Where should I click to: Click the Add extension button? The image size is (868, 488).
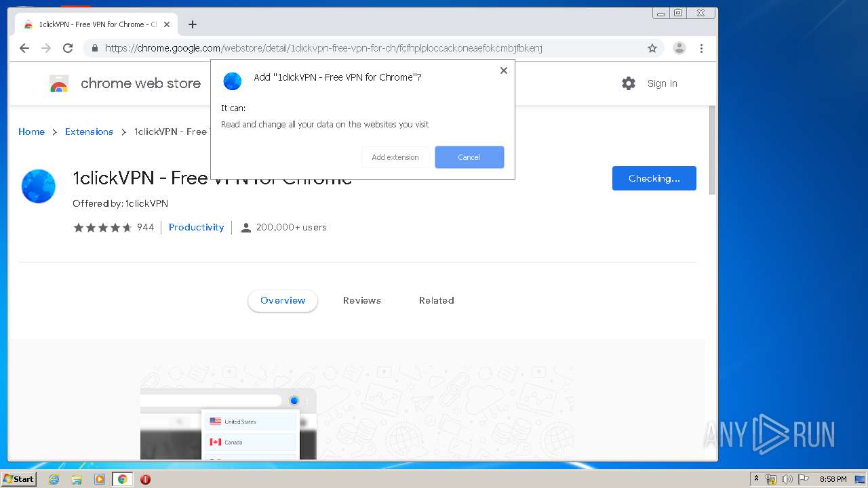point(395,157)
